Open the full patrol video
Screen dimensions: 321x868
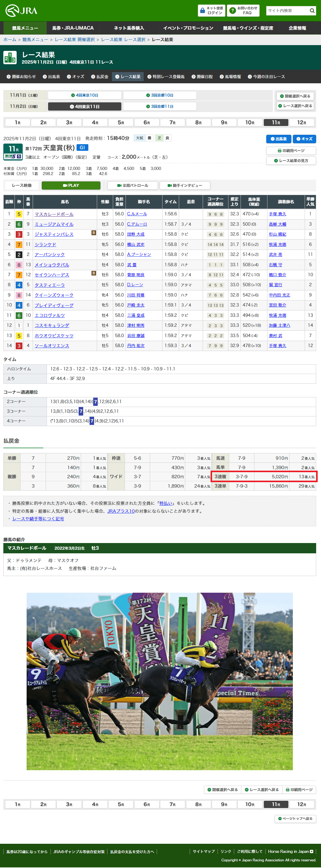(x=133, y=185)
